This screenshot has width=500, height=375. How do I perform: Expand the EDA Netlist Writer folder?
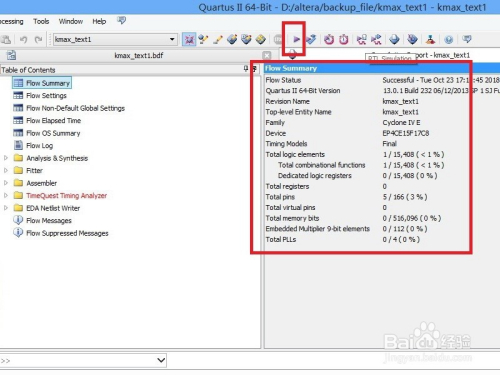[x=6, y=208]
